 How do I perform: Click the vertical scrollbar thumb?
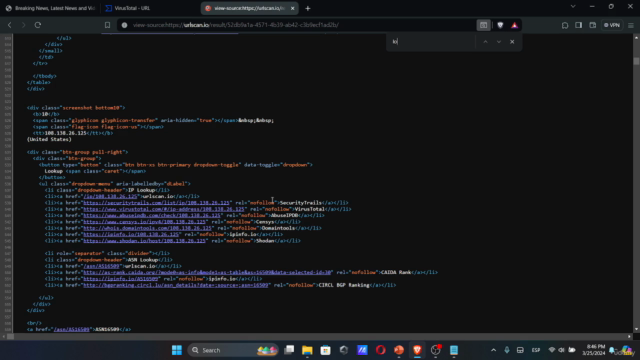pos(636,61)
